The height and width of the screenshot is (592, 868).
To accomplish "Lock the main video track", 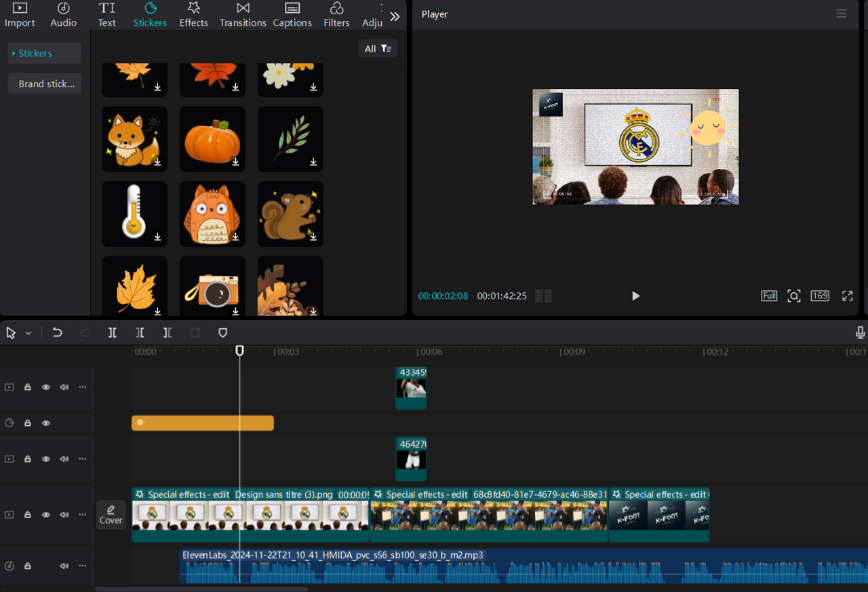I will tap(28, 515).
